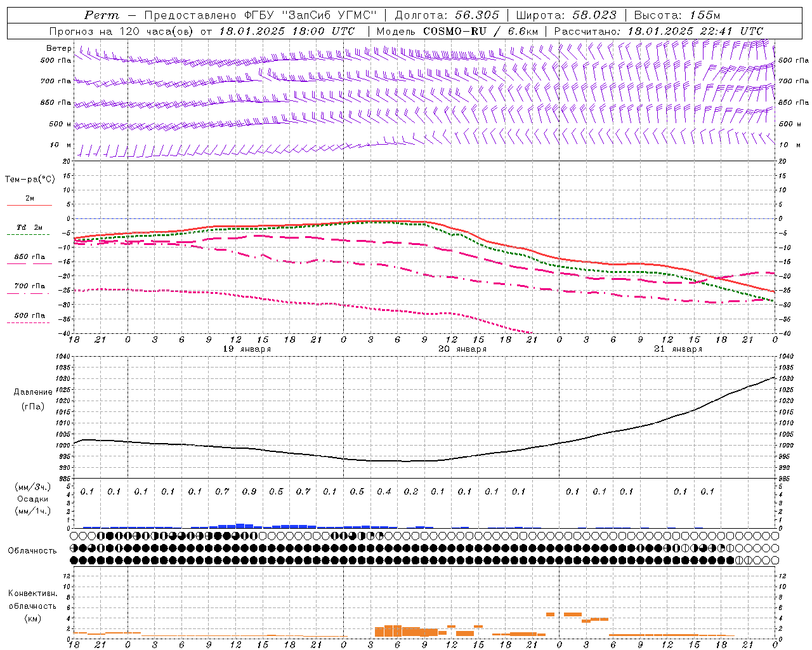The width and height of the screenshot is (812, 650).
Task: Click the "1040" tick on the left pressure axis
Action: 63,357
